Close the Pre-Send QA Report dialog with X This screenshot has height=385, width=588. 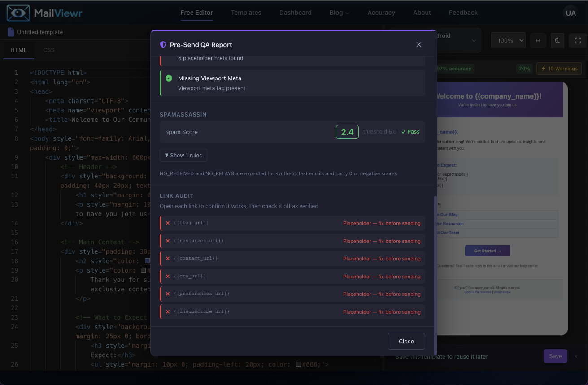click(419, 44)
